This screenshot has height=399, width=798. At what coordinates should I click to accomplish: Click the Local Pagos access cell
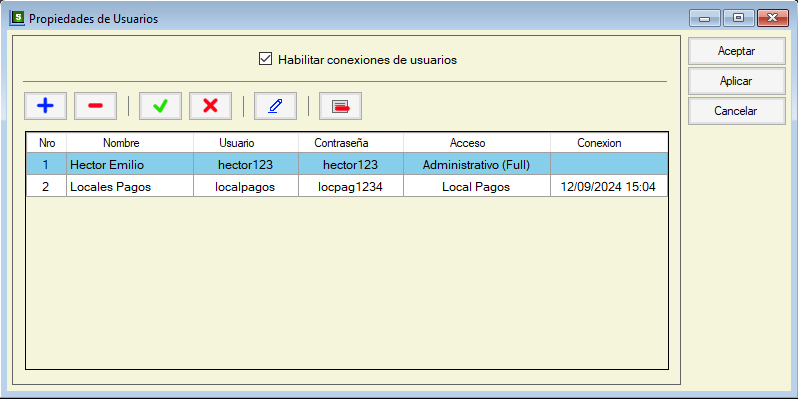click(477, 187)
